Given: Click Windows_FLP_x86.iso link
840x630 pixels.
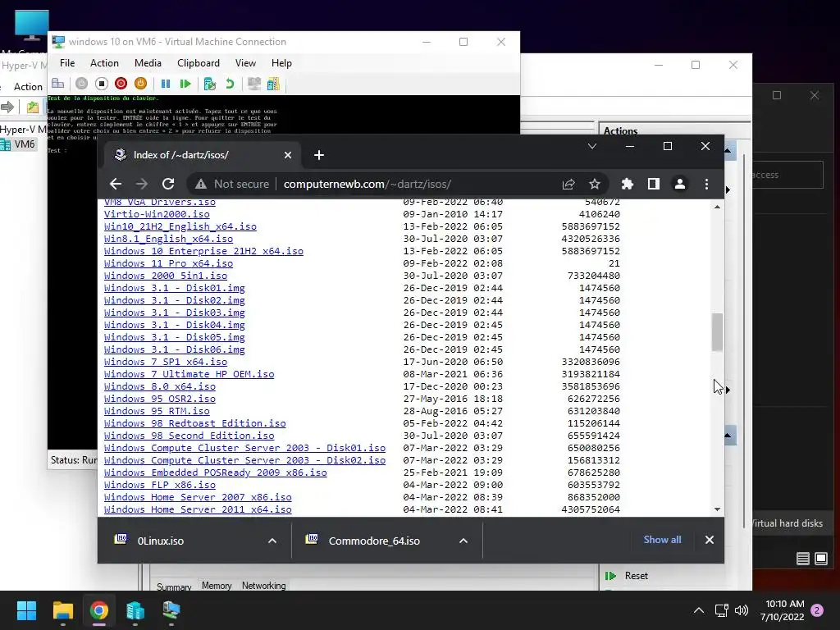Looking at the screenshot, I should click(x=160, y=485).
